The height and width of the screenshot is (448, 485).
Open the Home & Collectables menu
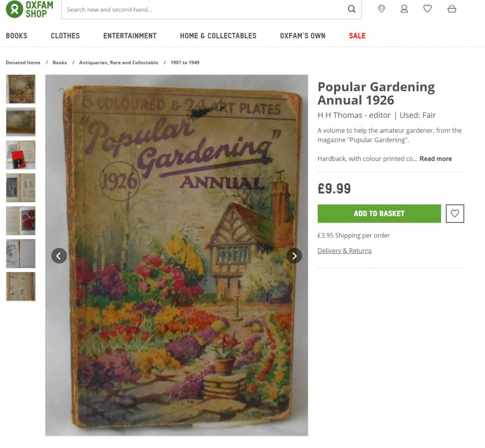218,36
